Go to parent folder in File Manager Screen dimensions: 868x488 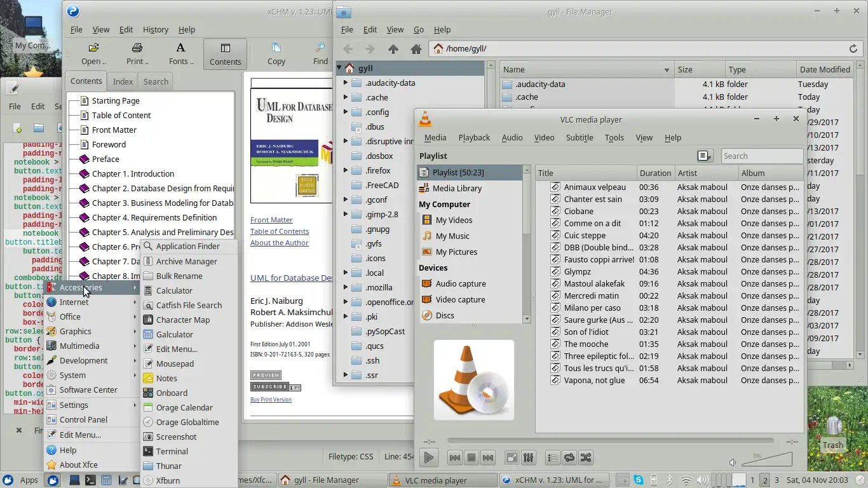[393, 49]
